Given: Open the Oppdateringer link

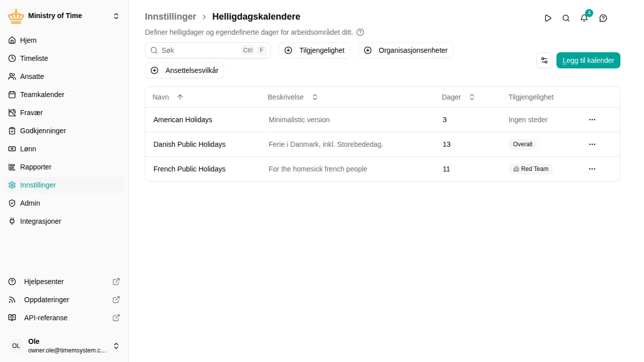Looking at the screenshot, I should point(64,300).
